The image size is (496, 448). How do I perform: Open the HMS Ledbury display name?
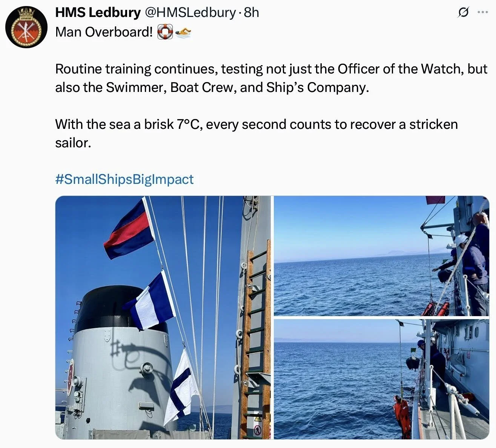click(98, 12)
